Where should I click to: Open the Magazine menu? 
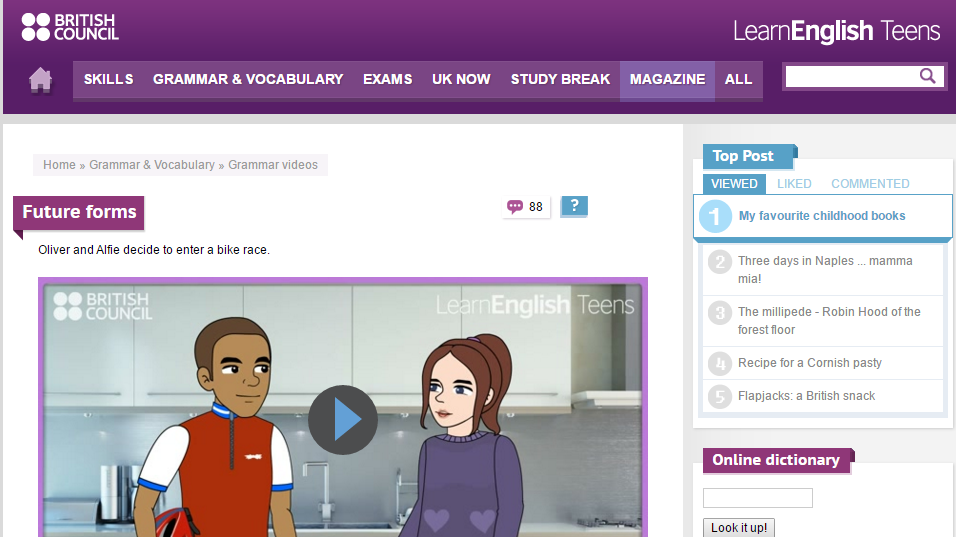click(x=668, y=80)
